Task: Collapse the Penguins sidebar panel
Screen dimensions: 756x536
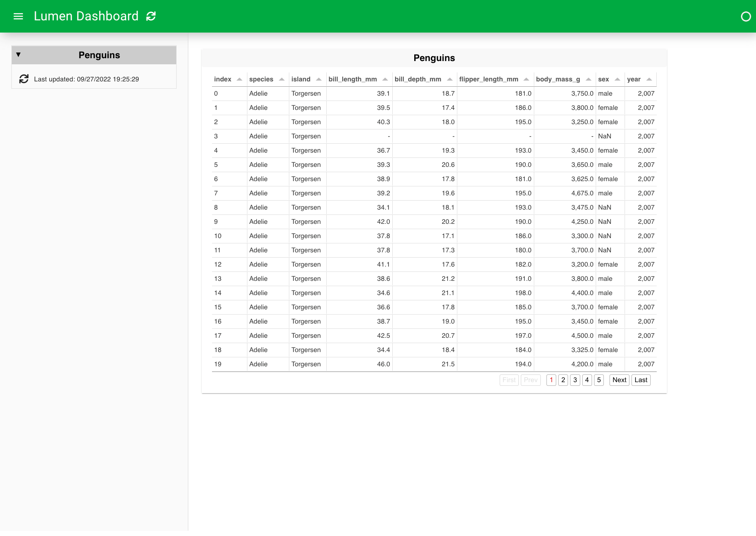Action: tap(18, 55)
